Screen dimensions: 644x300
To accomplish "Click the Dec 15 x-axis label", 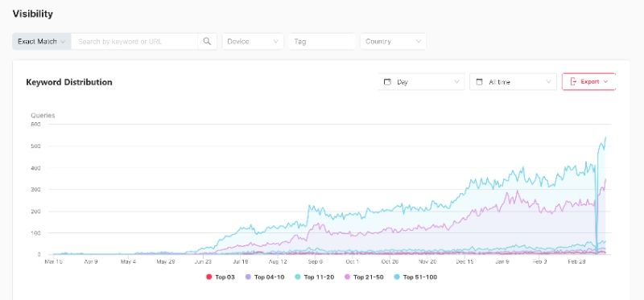I will (465, 261).
